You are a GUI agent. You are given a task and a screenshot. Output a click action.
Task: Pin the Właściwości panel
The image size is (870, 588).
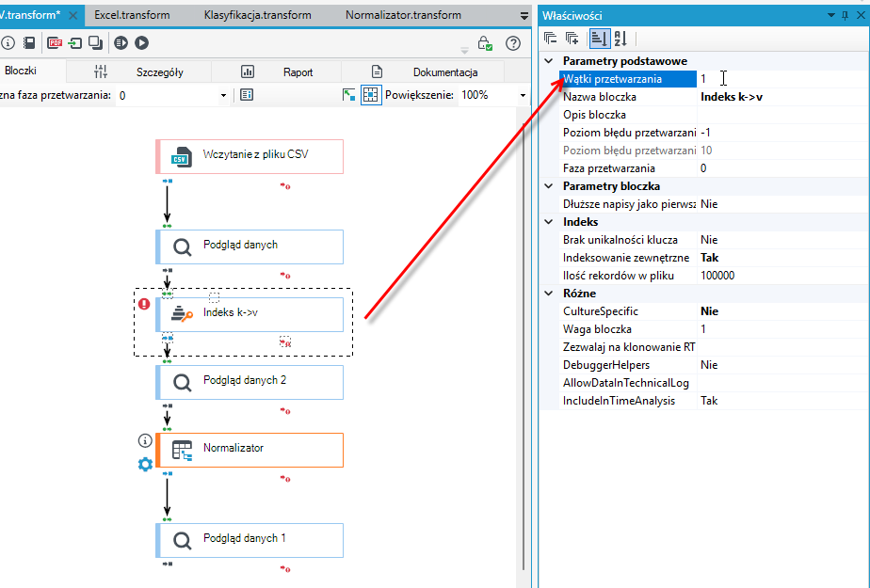845,15
